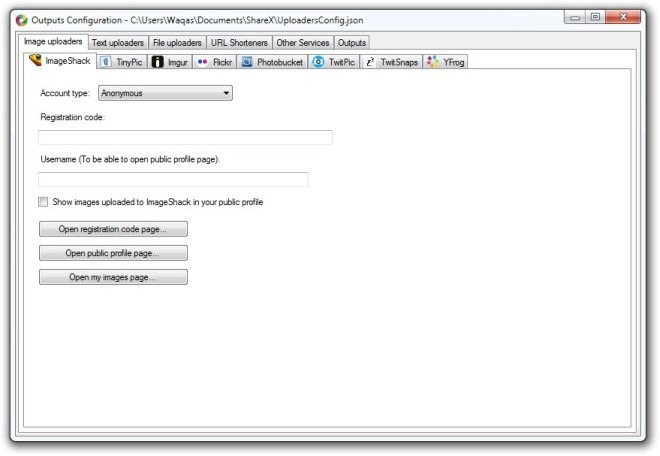Go to the Other Services tab

point(303,43)
